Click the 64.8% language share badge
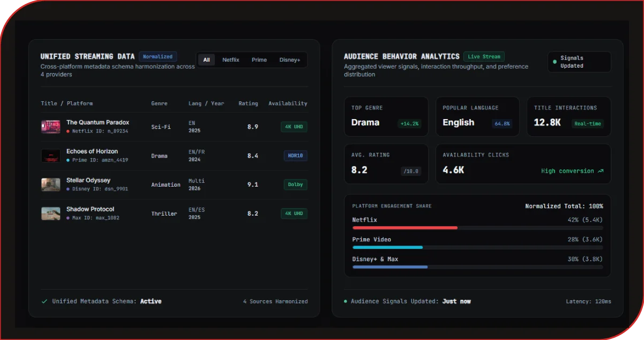The image size is (644, 340). 502,123
